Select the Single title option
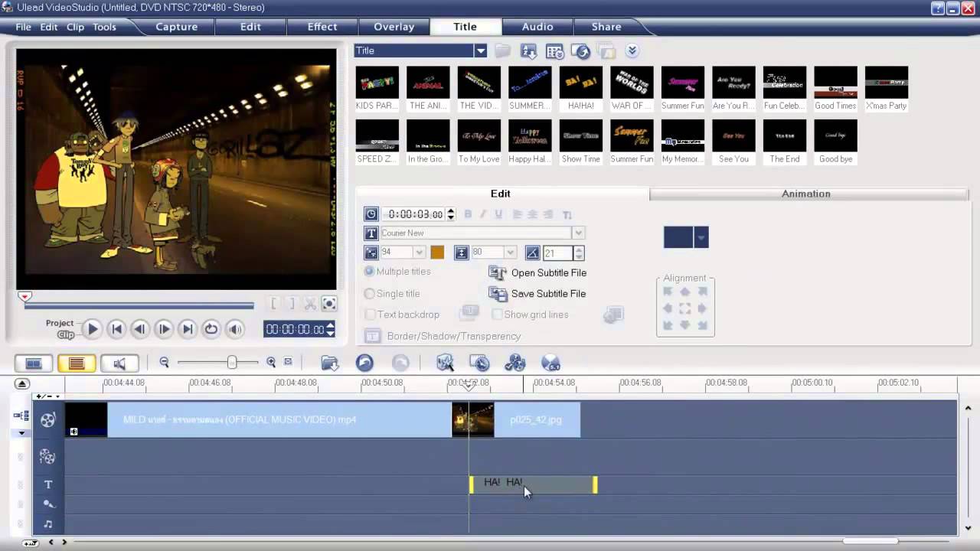 (370, 294)
